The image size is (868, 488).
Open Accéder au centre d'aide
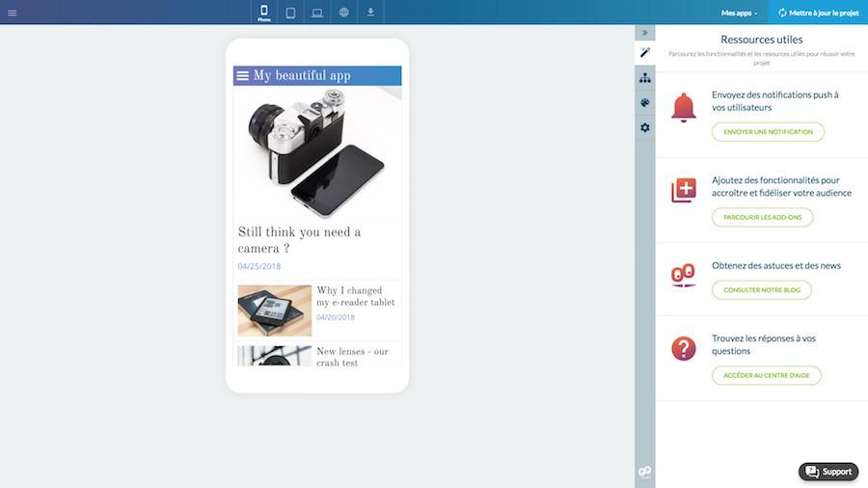(x=767, y=375)
